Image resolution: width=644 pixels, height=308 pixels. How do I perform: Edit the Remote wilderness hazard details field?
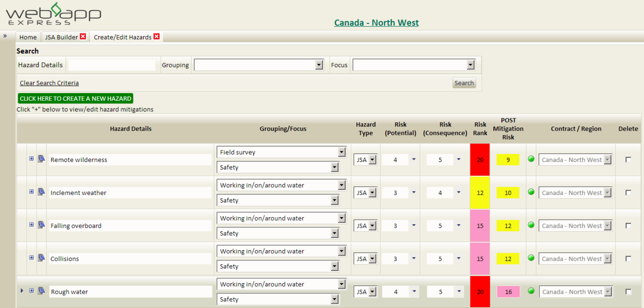[x=130, y=160]
